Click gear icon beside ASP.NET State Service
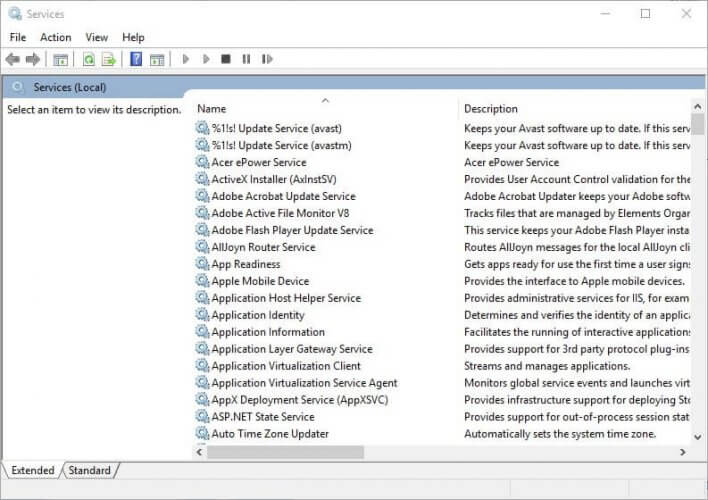The image size is (708, 500). [x=202, y=416]
